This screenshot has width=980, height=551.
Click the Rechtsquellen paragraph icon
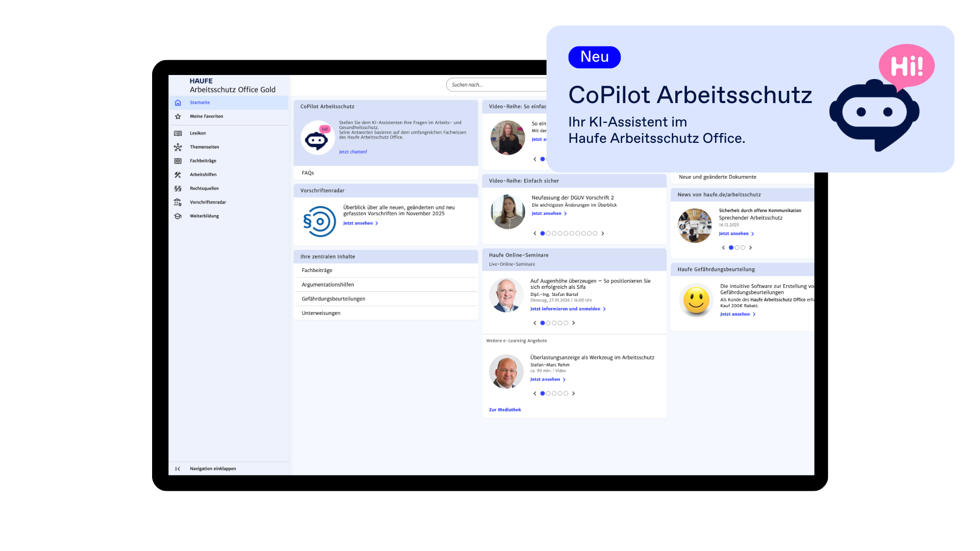pos(178,188)
